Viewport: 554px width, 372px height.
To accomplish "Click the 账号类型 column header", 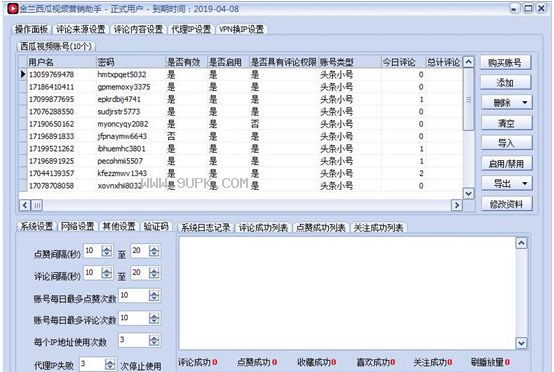I will [349, 62].
